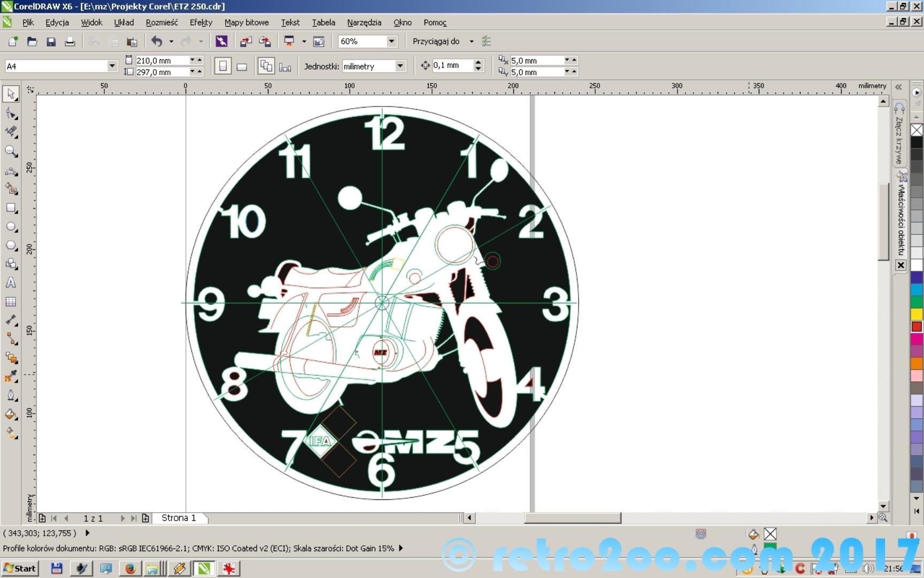The width and height of the screenshot is (924, 578).
Task: Switch page to landscape orientation
Action: 242,66
